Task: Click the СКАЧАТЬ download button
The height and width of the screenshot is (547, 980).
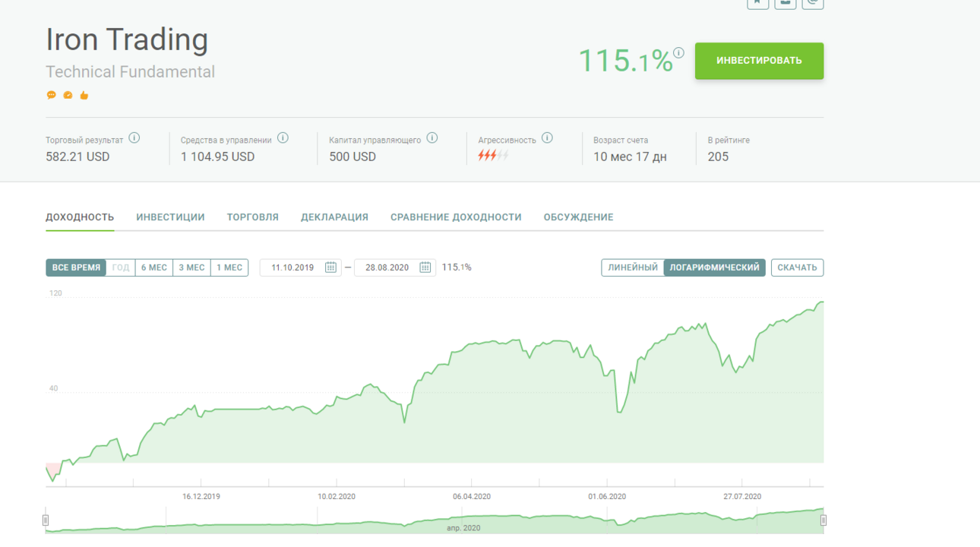Action: pyautogui.click(x=797, y=267)
